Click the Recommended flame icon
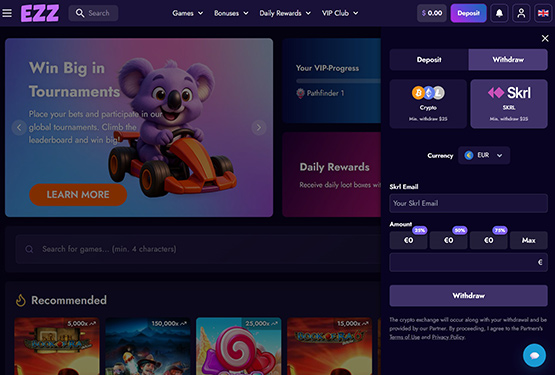 pos(21,300)
